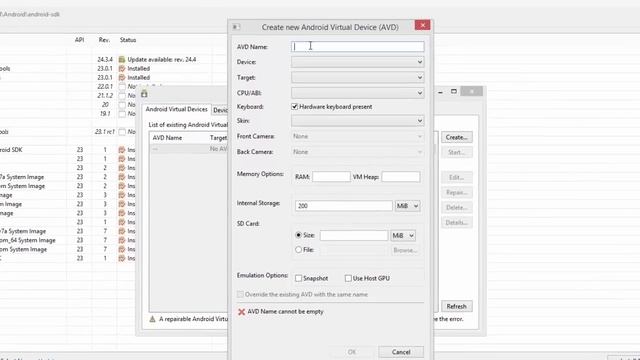
Task: Click installed icon in 'm System Image' revision 2 row
Action: click(x=122, y=186)
